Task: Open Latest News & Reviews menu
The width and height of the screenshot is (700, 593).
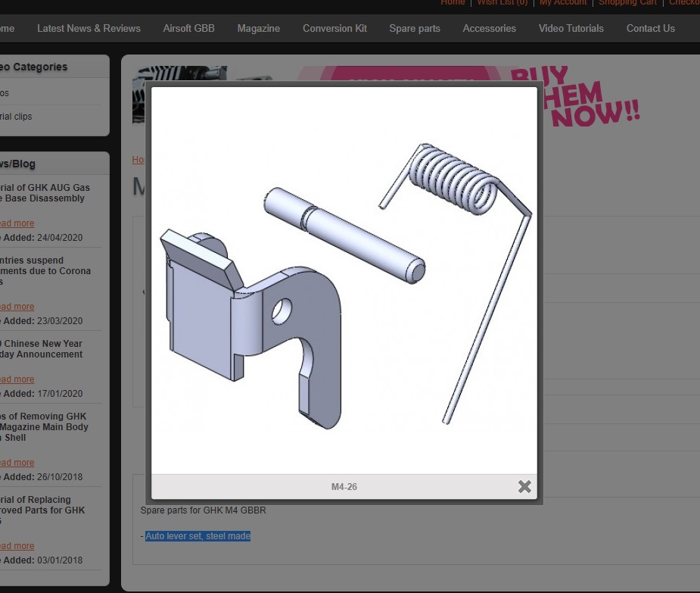Action: point(89,29)
